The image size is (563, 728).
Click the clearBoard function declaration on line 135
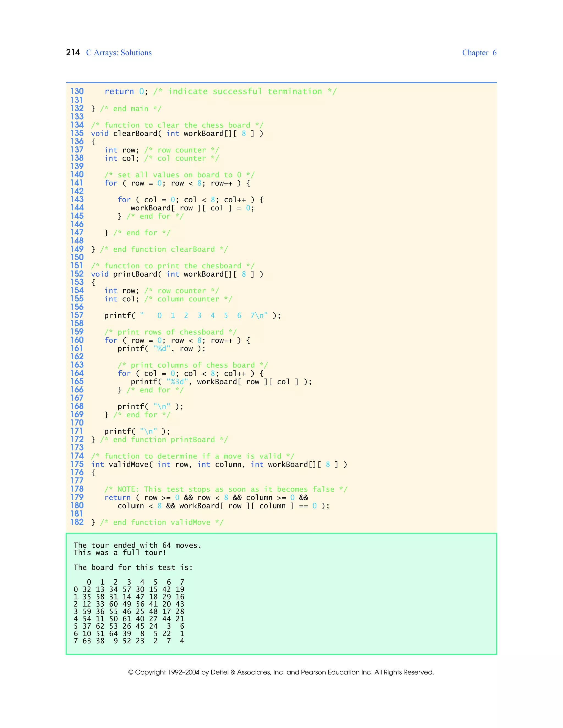177,134
